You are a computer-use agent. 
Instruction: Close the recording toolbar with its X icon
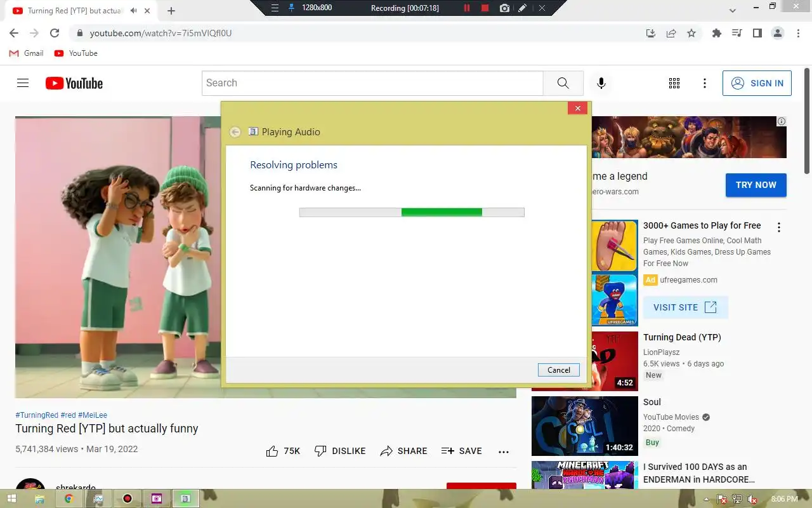point(542,8)
